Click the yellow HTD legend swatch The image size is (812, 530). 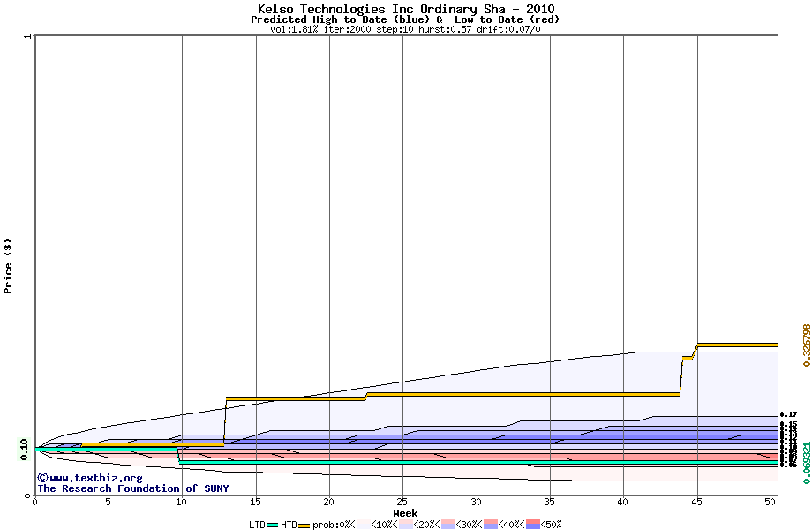coord(304,525)
